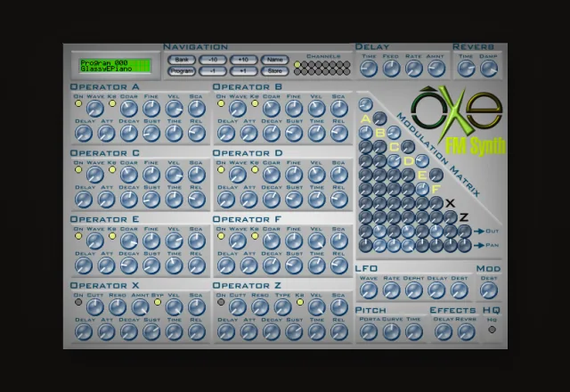Click Operator E Delay knob
570x392 pixels.
pos(84,265)
